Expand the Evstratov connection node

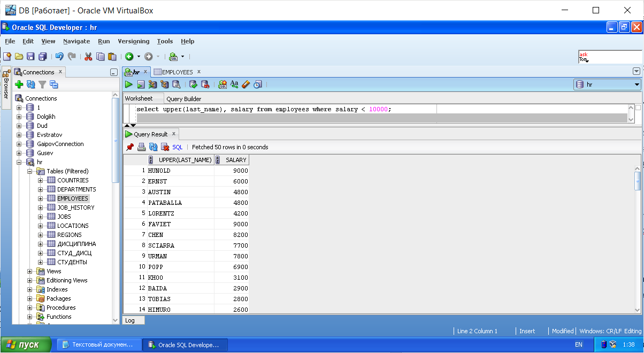[x=19, y=135]
